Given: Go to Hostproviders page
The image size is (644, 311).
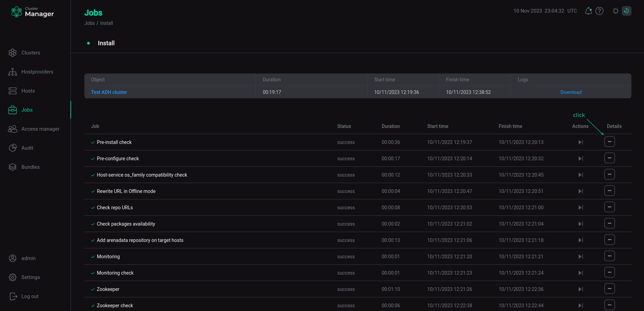Looking at the screenshot, I should tap(37, 72).
